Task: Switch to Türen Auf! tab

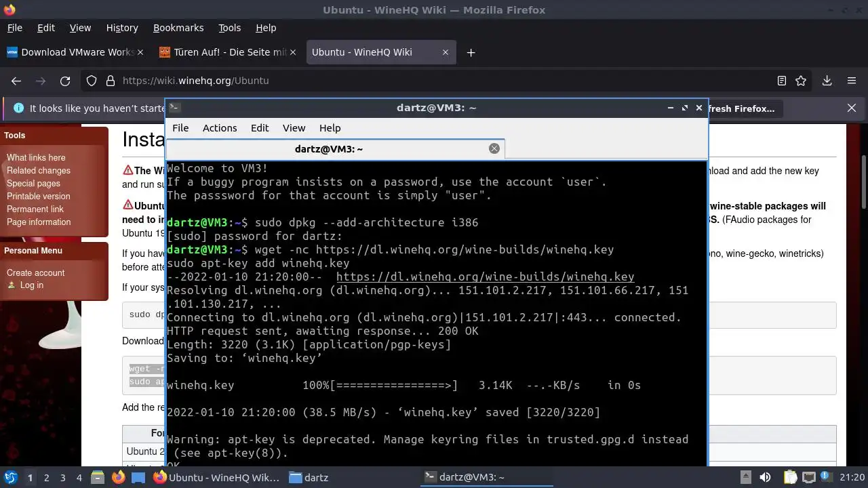Action: tap(227, 52)
